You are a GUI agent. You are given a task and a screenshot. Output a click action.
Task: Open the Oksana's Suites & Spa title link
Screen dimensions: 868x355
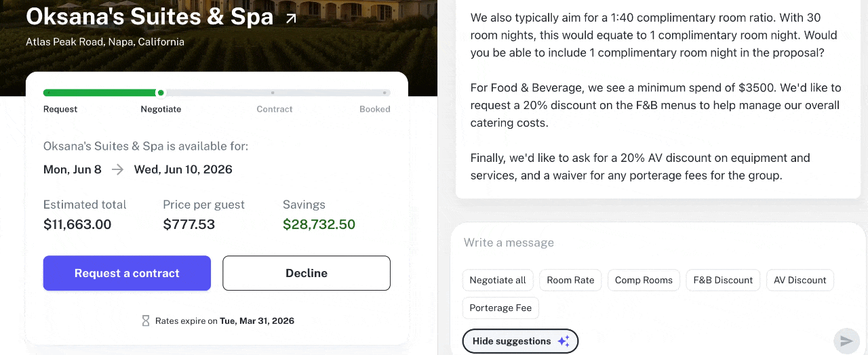pos(149,16)
